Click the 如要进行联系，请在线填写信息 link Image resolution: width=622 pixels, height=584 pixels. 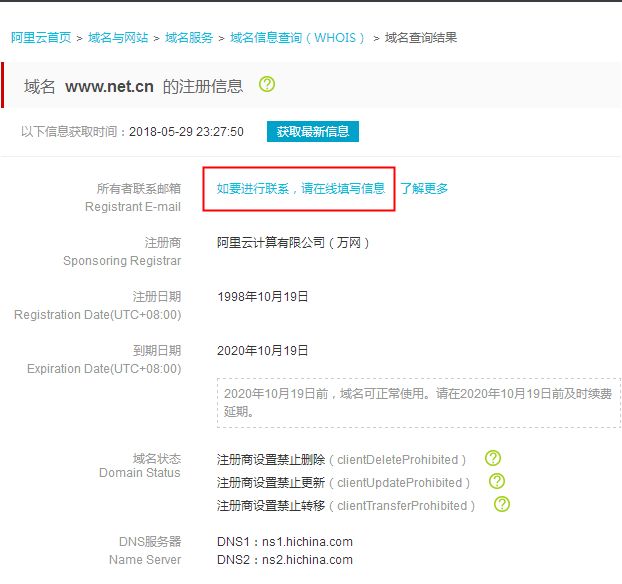[x=300, y=188]
